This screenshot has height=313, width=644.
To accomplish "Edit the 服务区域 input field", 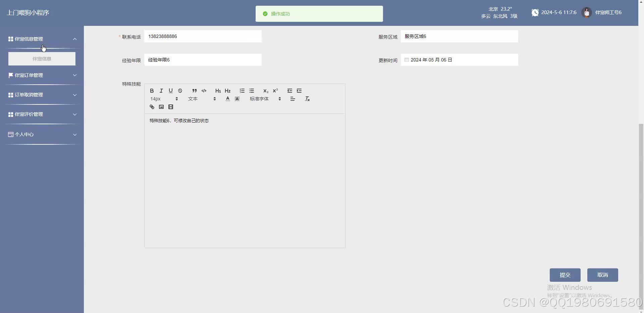I will click(460, 36).
